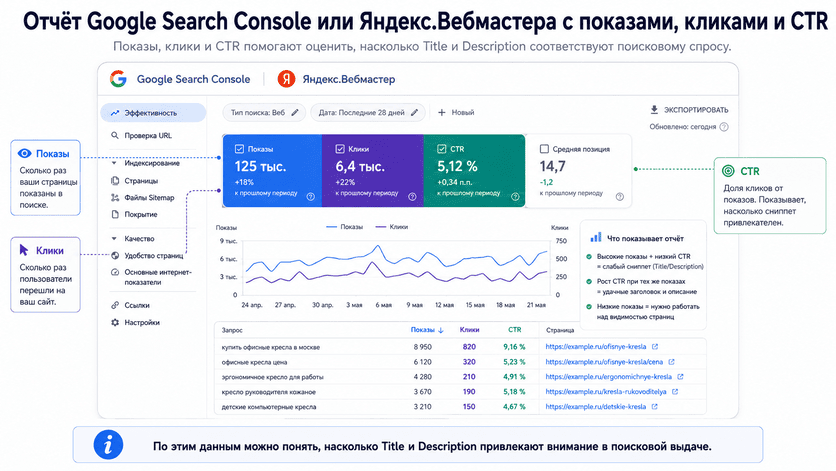Click external-link icon after ergonomichnye-kresla URL
The height and width of the screenshot is (471, 836).
point(680,377)
